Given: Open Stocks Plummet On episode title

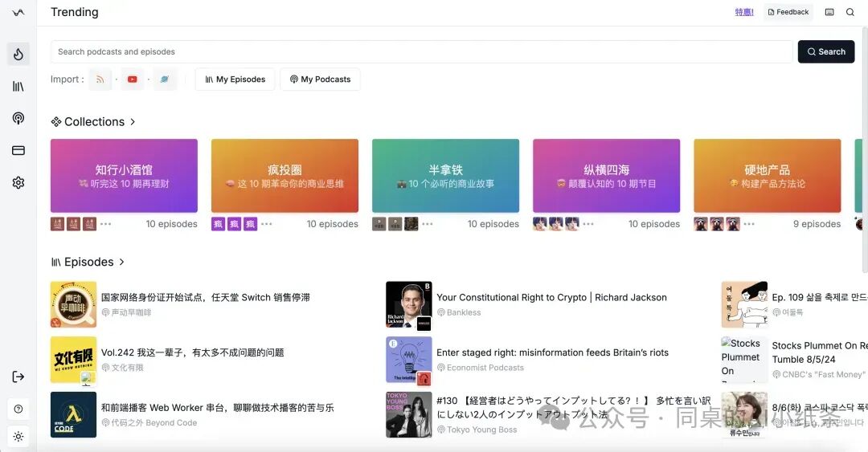Looking at the screenshot, I should coord(820,352).
